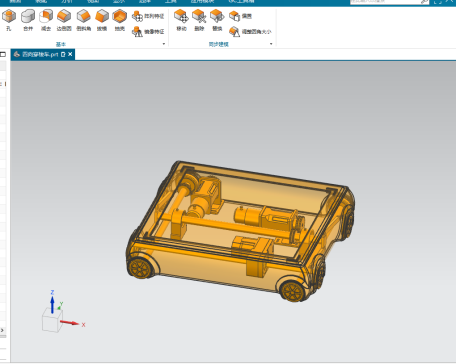456x364 pixels.
Task: Expand the 基本 group dropdown arrow
Action: 164,44
